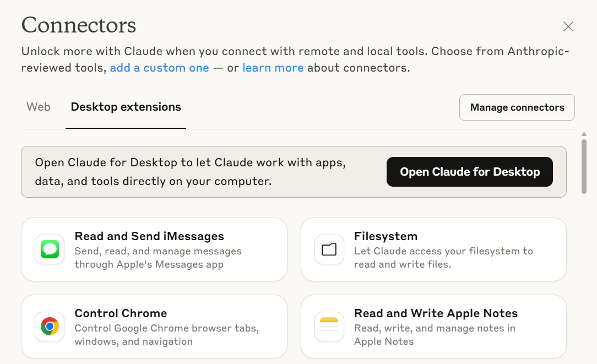Click the scrollbar thumb on the right

584,166
